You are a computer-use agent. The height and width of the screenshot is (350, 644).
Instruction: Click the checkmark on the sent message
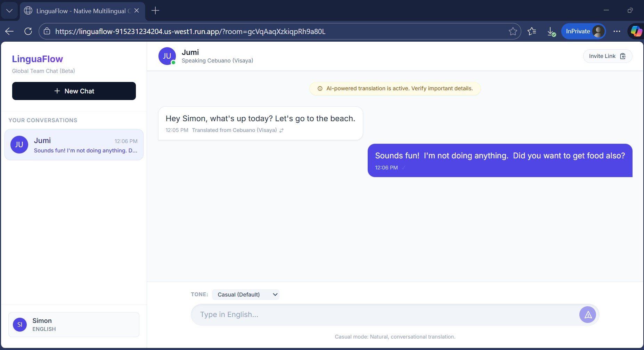[403, 168]
